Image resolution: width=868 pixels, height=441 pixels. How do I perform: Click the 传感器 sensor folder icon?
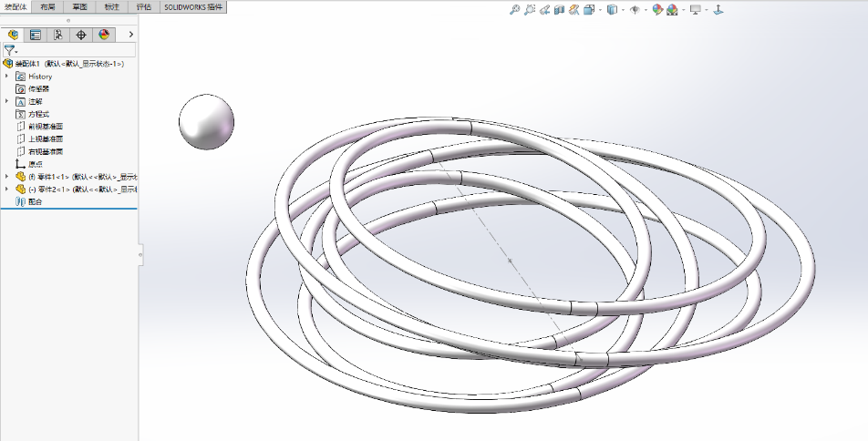click(x=20, y=88)
